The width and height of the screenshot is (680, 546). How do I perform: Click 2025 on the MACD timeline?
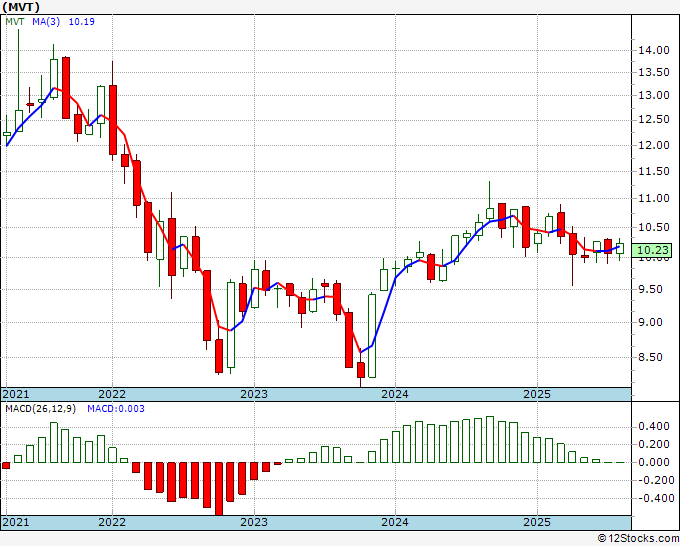pos(537,522)
